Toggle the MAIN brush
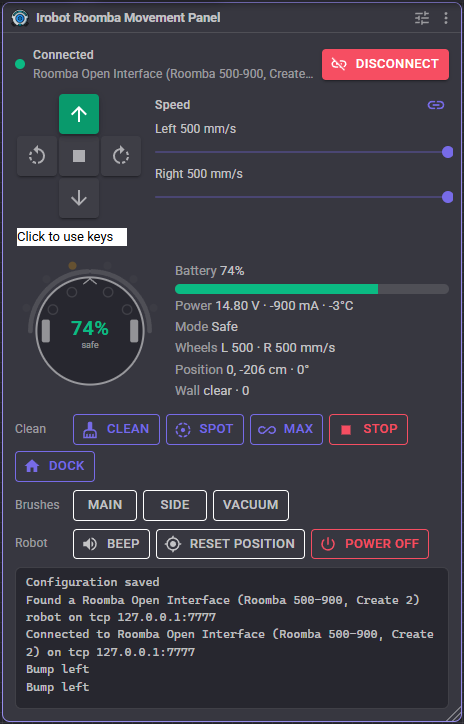464x724 pixels. point(105,505)
